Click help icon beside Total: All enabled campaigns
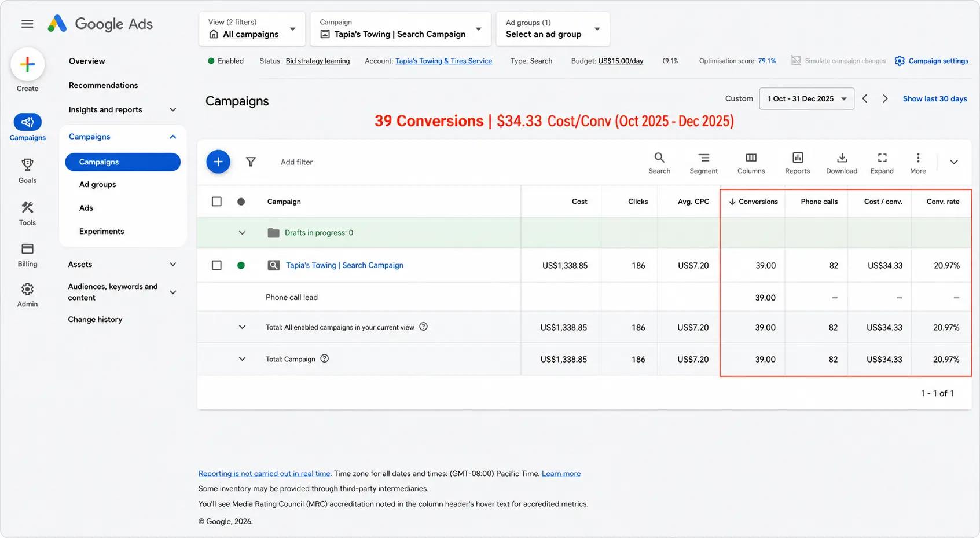This screenshot has width=980, height=538. click(x=424, y=327)
